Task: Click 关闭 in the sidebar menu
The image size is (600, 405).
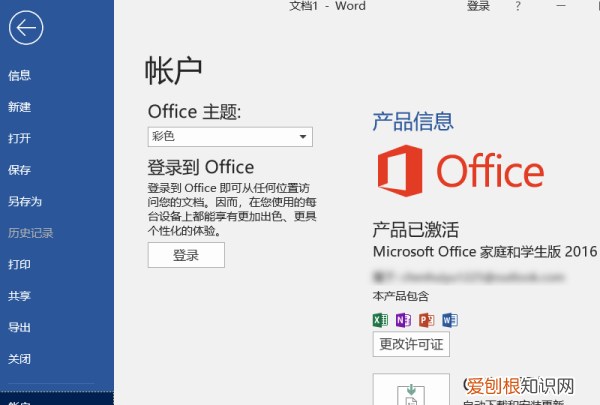Action: click(x=20, y=359)
